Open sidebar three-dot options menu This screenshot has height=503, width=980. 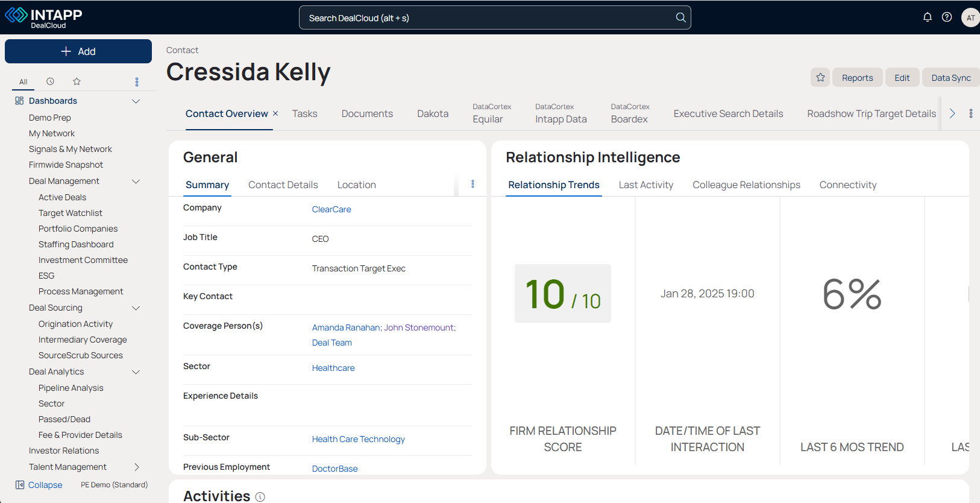click(137, 82)
